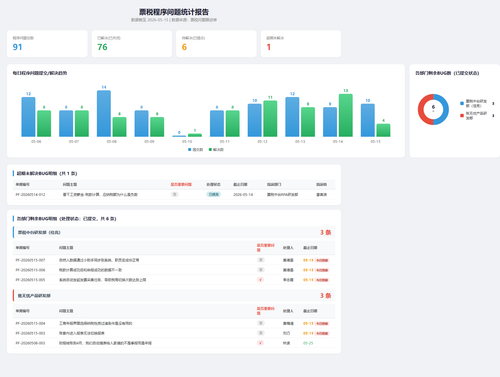500x377 pixels.
Task: Open the red overdue card showing 1
Action: pos(301,44)
